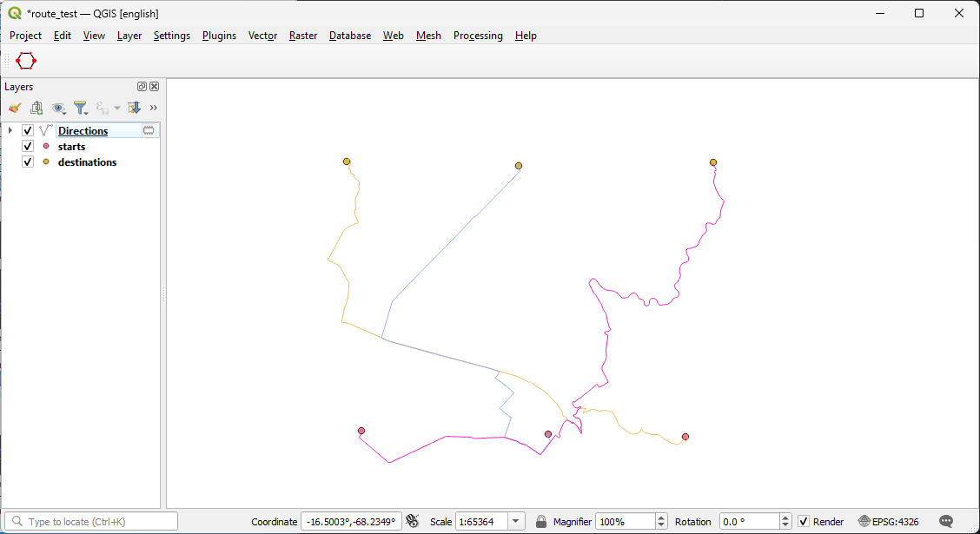Screen dimensions: 980x534
Task: Click the southwest pink start point
Action: 361,431
